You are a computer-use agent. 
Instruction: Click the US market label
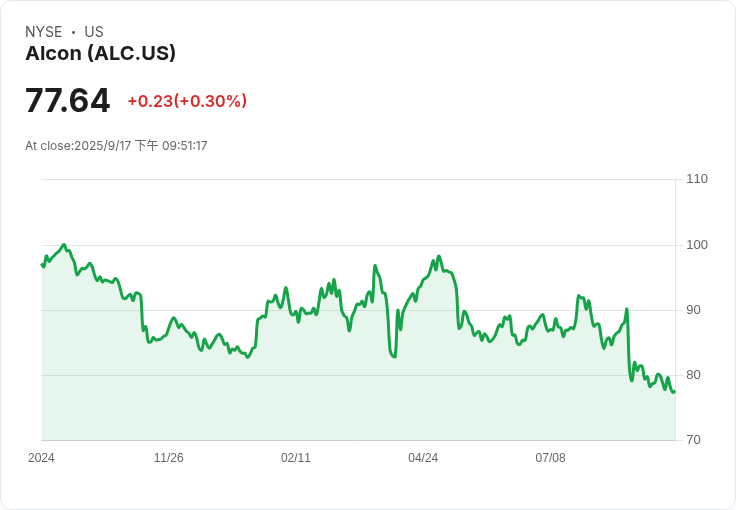click(x=94, y=32)
